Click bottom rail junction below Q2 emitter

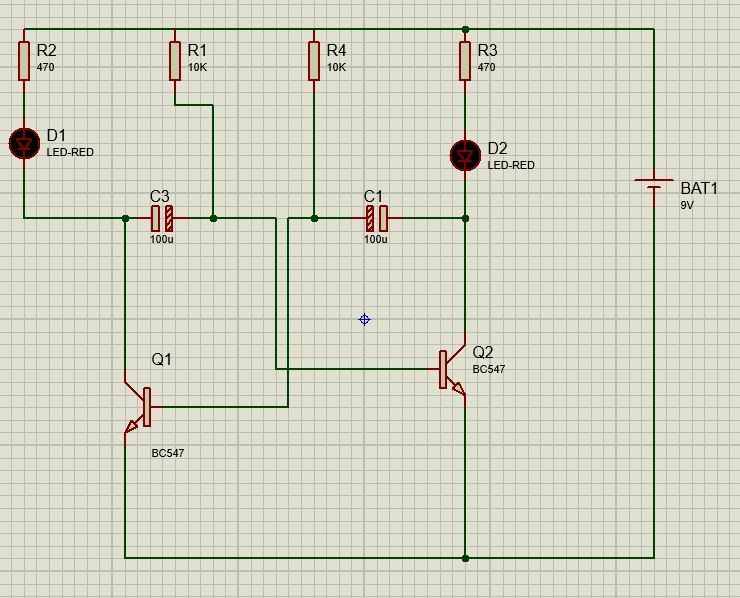click(465, 558)
